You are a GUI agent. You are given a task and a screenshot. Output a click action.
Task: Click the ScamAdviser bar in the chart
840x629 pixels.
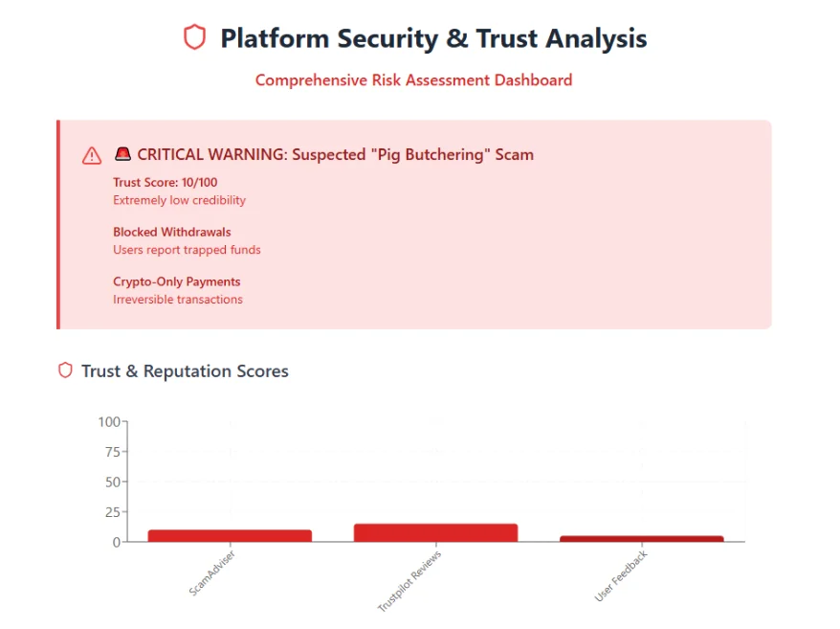[x=230, y=535]
